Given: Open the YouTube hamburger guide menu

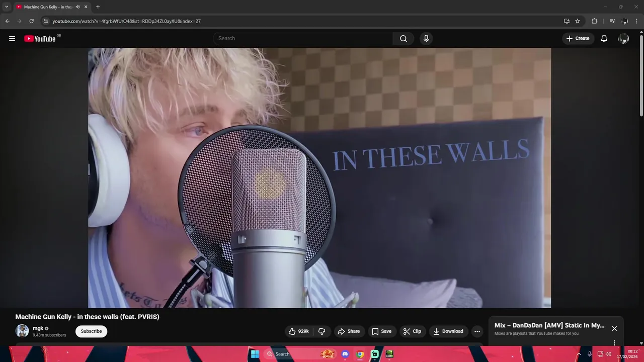Looking at the screenshot, I should tap(12, 38).
